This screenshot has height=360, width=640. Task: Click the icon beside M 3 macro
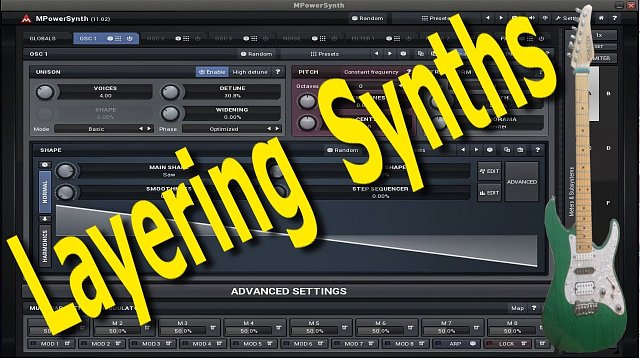[213, 328]
